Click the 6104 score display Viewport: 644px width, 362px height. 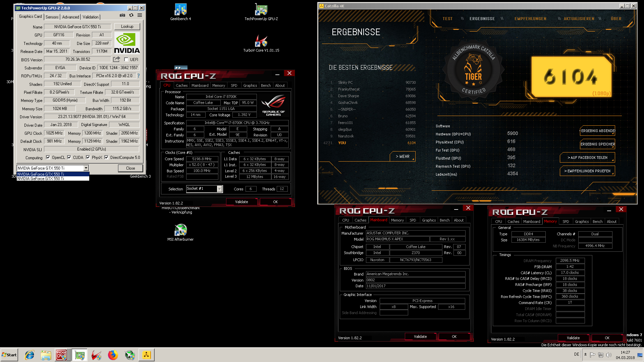pos(571,77)
